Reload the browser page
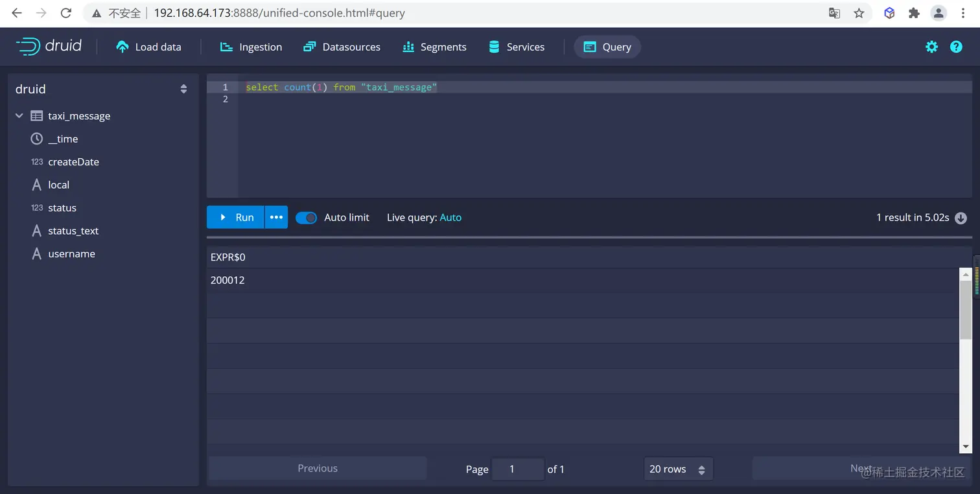980x494 pixels. [x=65, y=13]
